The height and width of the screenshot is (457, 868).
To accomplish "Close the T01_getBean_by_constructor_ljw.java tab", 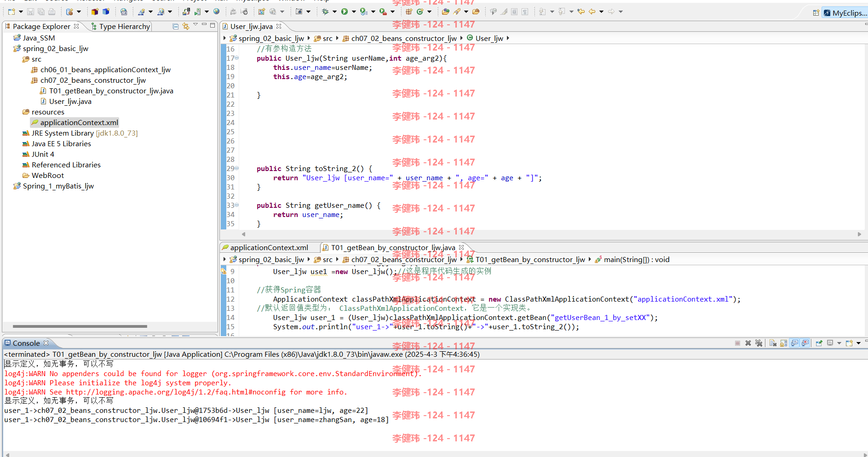I will (x=461, y=247).
